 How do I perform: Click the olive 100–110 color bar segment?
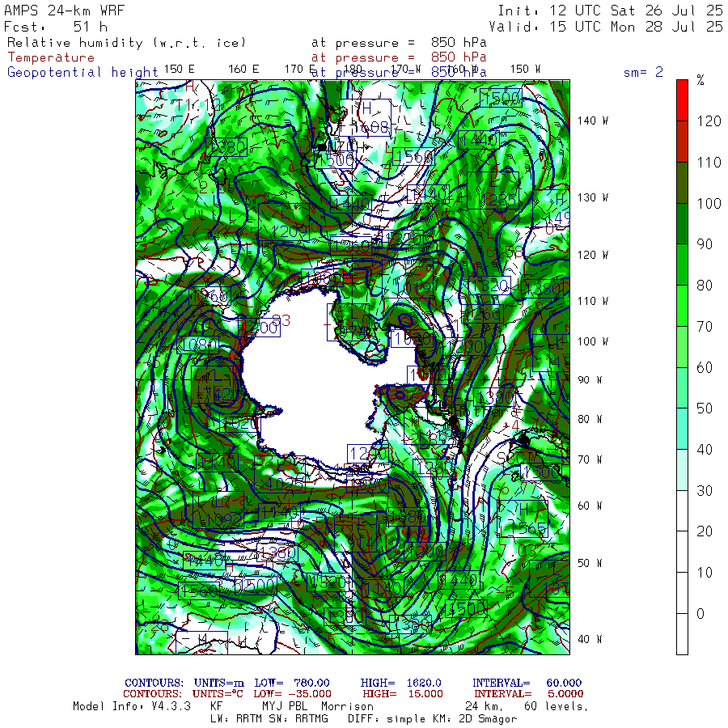pos(682,183)
